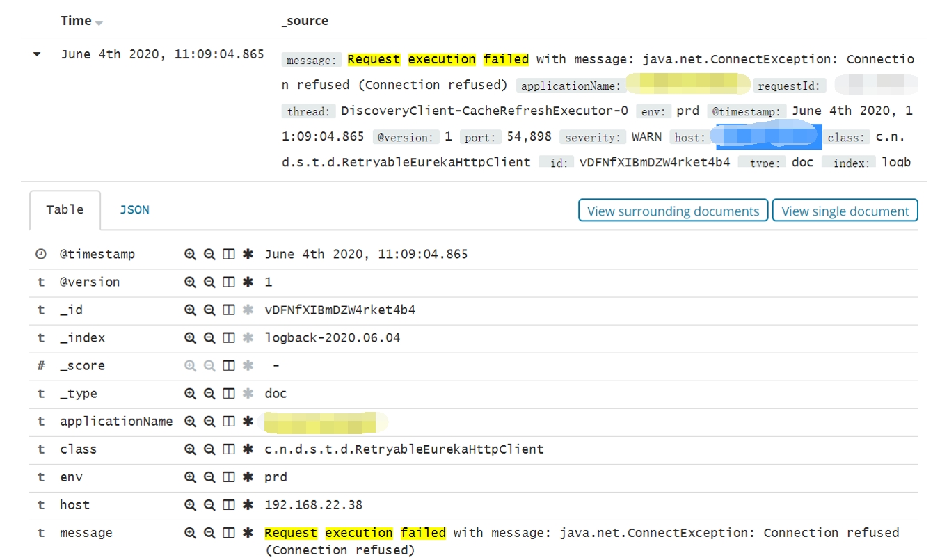Viewport: 933px width, 560px height.
Task: Open View surrounding documents
Action: tap(673, 211)
